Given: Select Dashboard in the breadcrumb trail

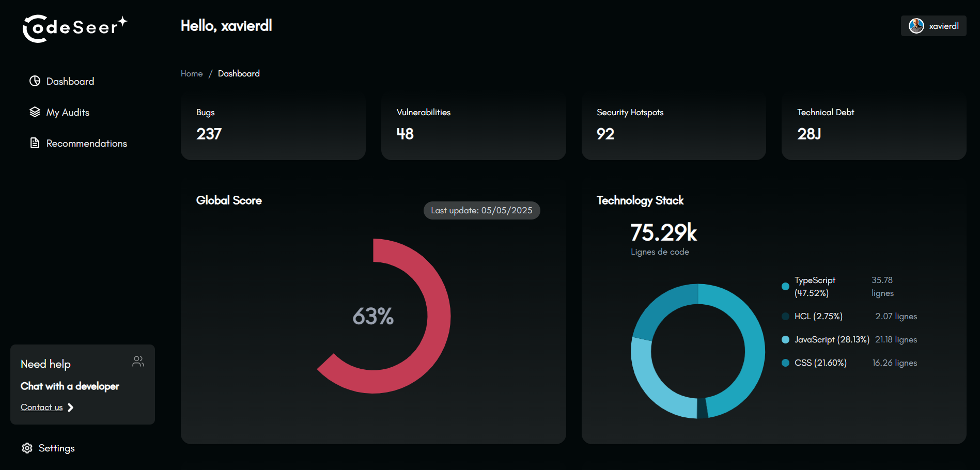Looking at the screenshot, I should click(x=239, y=73).
